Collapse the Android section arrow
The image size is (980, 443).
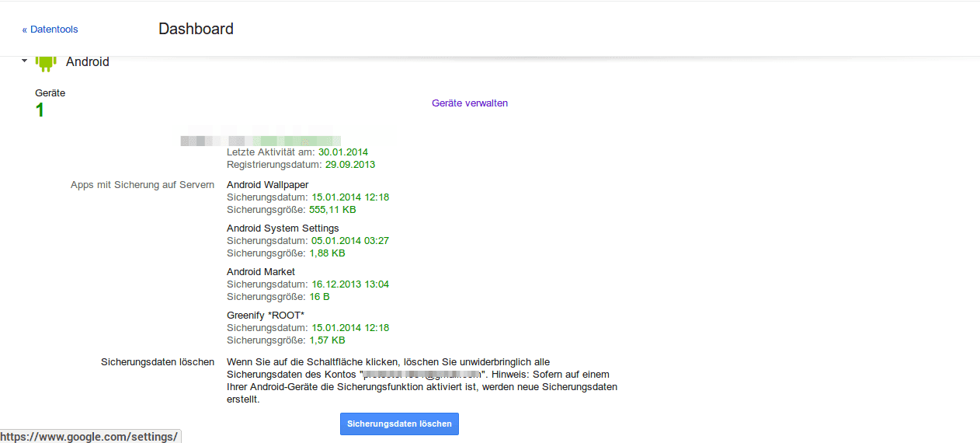point(25,61)
